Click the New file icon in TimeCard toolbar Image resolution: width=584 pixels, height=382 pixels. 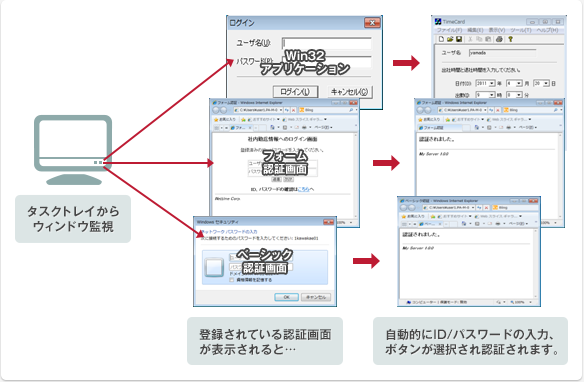[x=441, y=39]
